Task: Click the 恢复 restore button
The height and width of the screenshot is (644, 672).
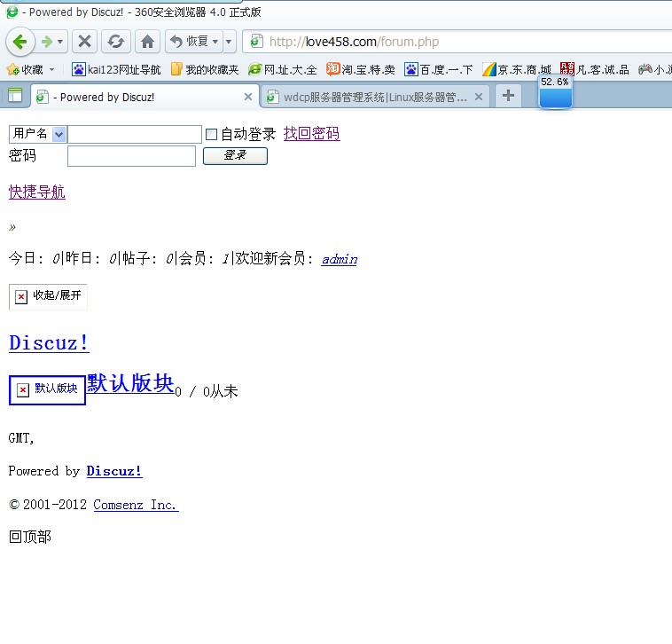Action: click(x=189, y=42)
